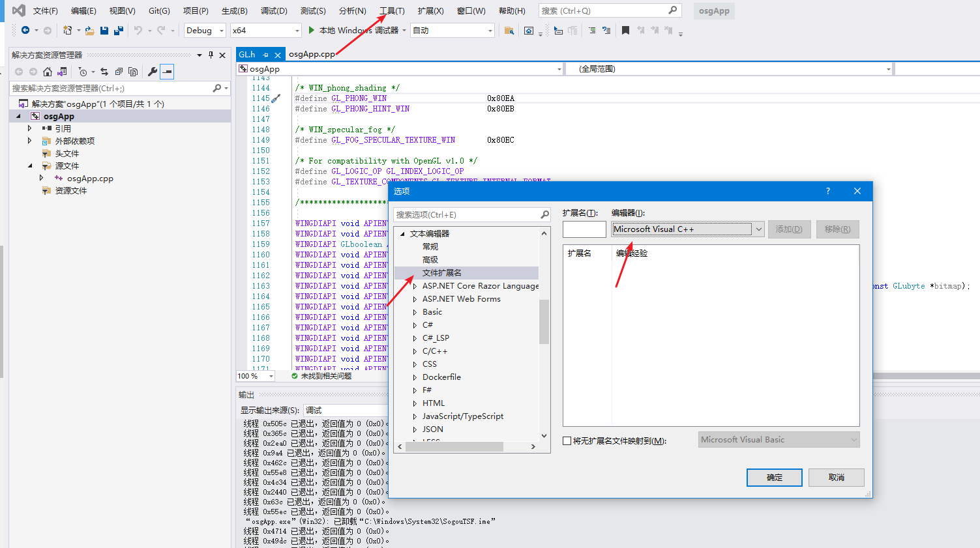Click the Save All icon on the toolbar
The image size is (980, 548).
click(x=117, y=31)
